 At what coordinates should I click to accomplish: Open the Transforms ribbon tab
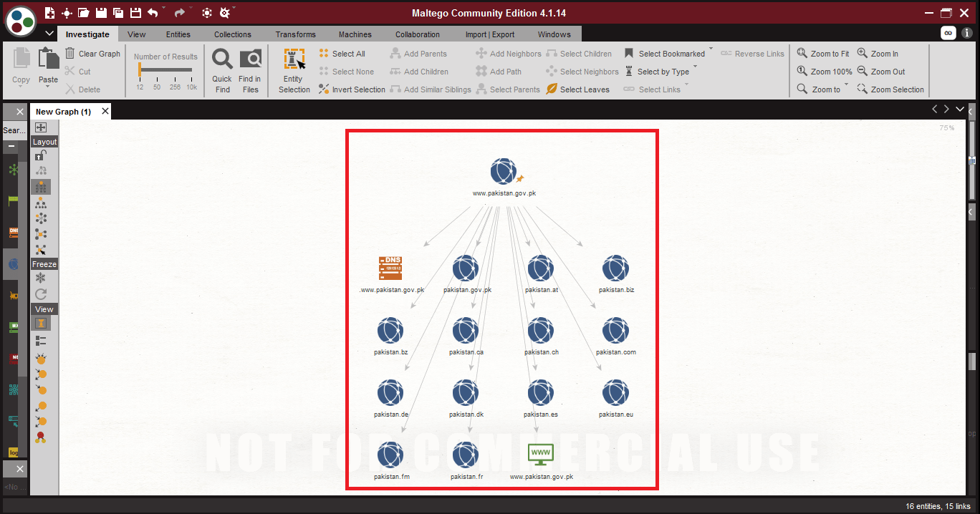tap(296, 34)
